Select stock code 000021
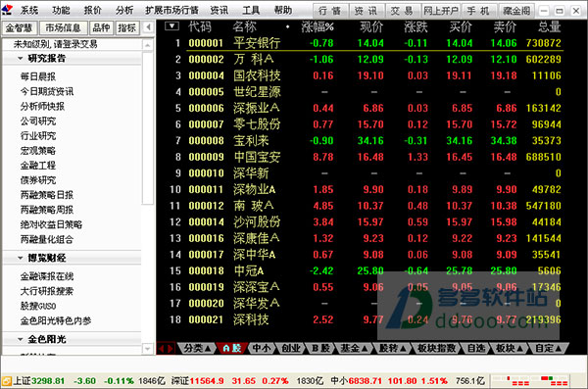The height and width of the screenshot is (389, 588). pyautogui.click(x=206, y=319)
